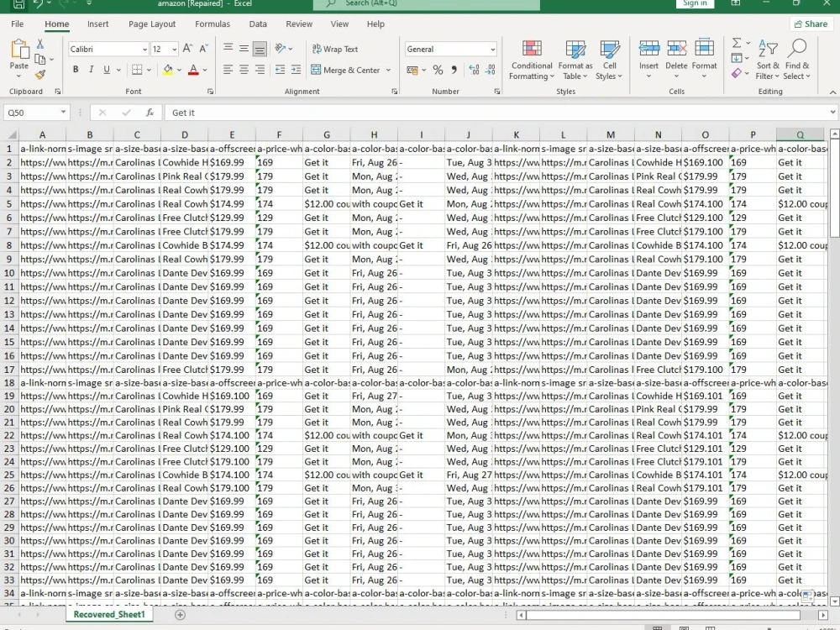Switch to the Formulas tab
The image size is (840, 630).
(x=213, y=24)
